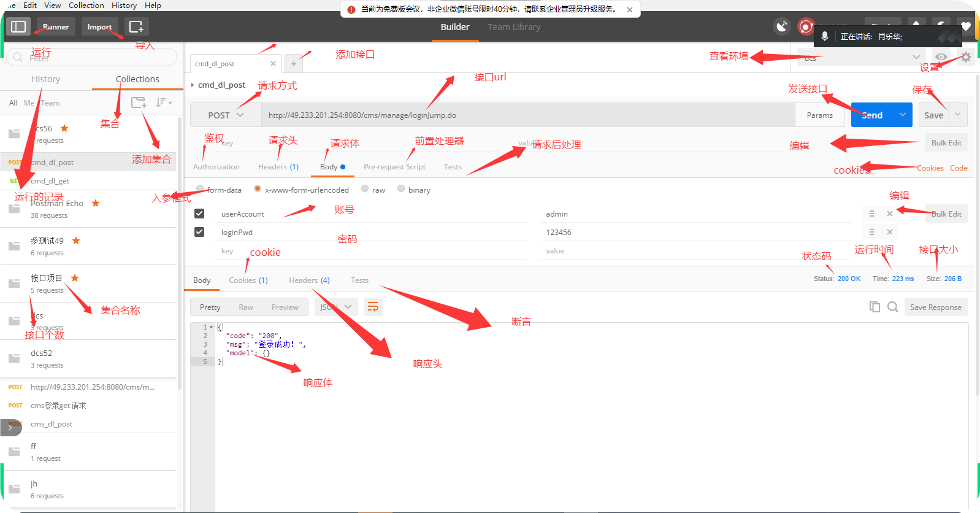This screenshot has height=513, width=980.
Task: Open the Team Library tab
Action: coord(514,27)
